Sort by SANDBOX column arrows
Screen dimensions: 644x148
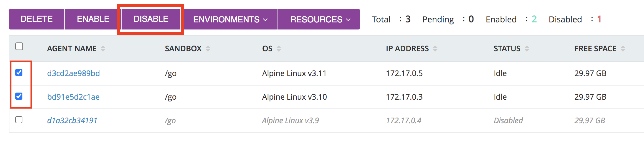(208, 49)
